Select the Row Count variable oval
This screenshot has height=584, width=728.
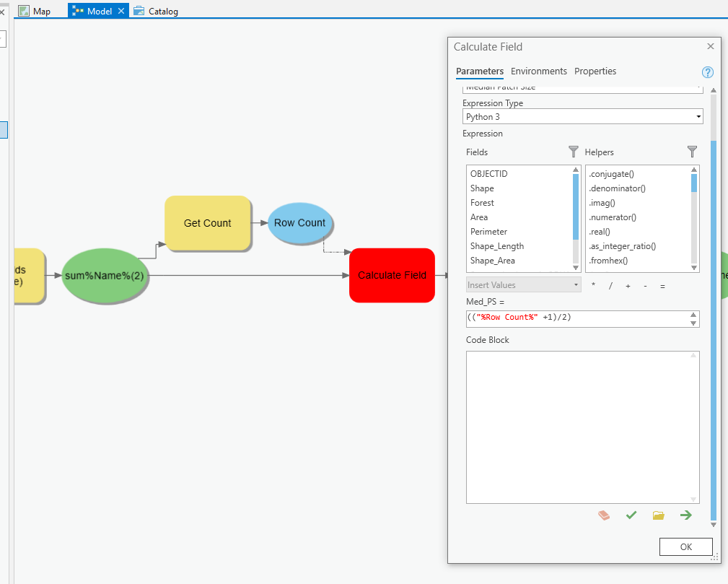pyautogui.click(x=300, y=223)
